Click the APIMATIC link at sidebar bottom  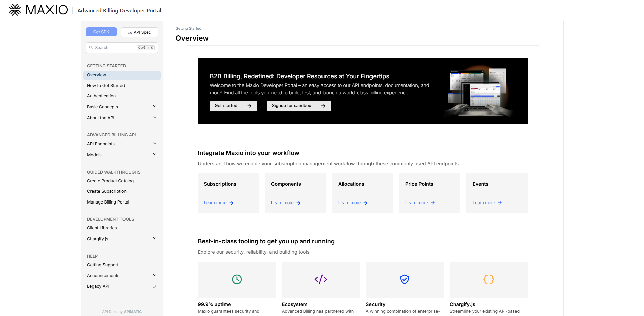click(133, 312)
